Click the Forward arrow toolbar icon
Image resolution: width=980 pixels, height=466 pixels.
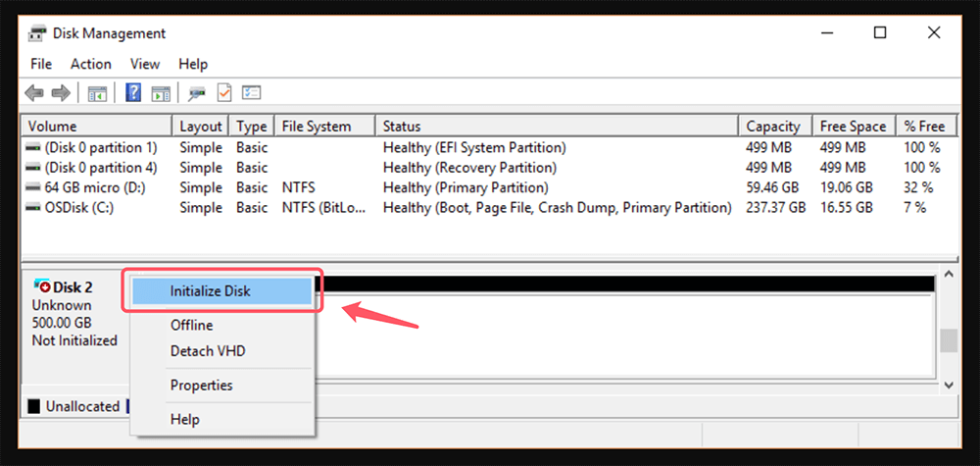click(61, 93)
